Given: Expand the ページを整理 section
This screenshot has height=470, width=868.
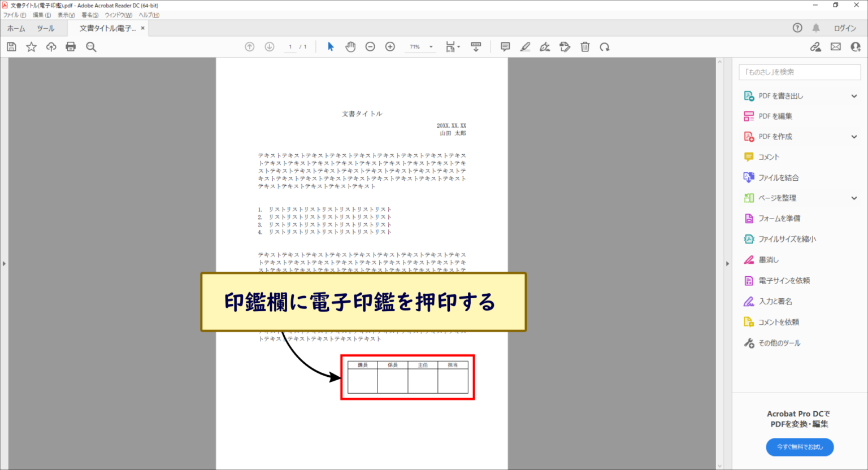Looking at the screenshot, I should [854, 198].
